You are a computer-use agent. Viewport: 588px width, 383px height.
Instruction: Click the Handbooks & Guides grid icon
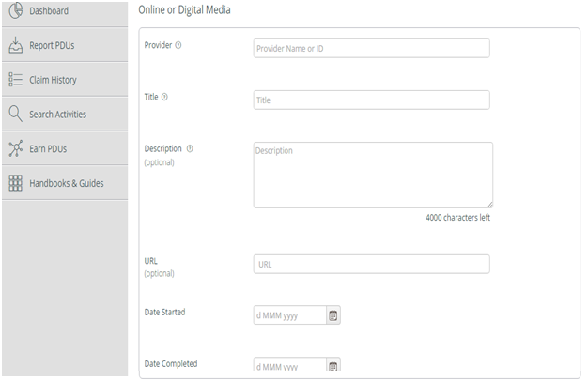(x=16, y=183)
